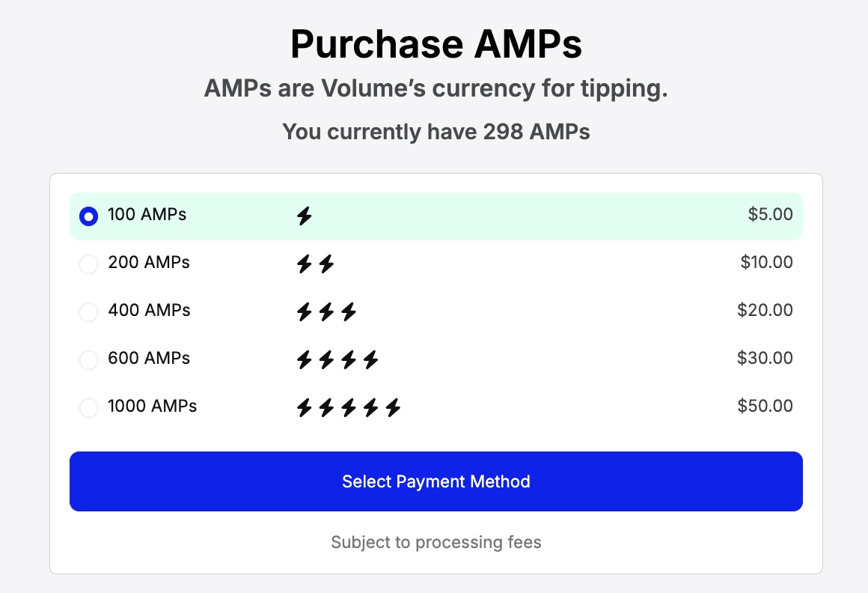
Task: Select the 400 AMPs radio button
Action: [x=88, y=311]
